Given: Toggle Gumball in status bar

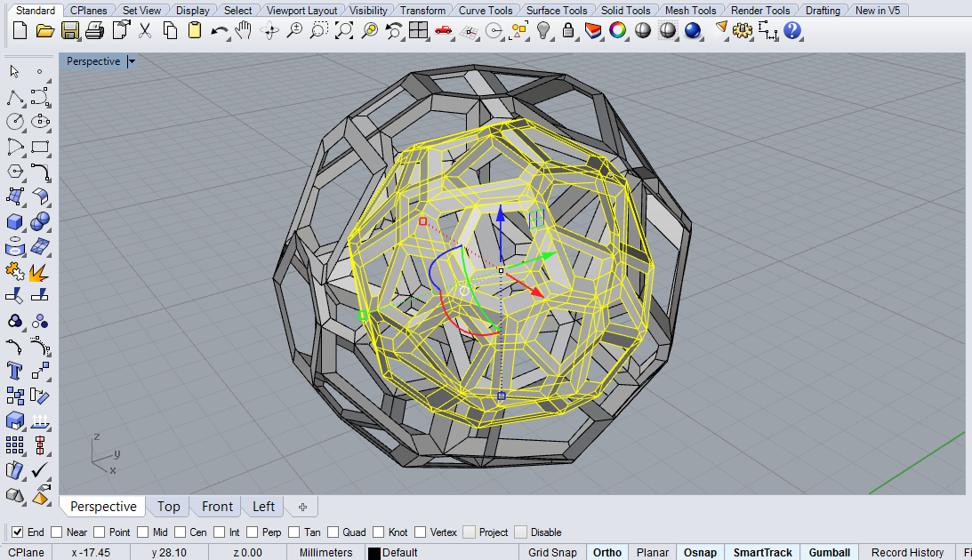Looking at the screenshot, I should click(830, 553).
